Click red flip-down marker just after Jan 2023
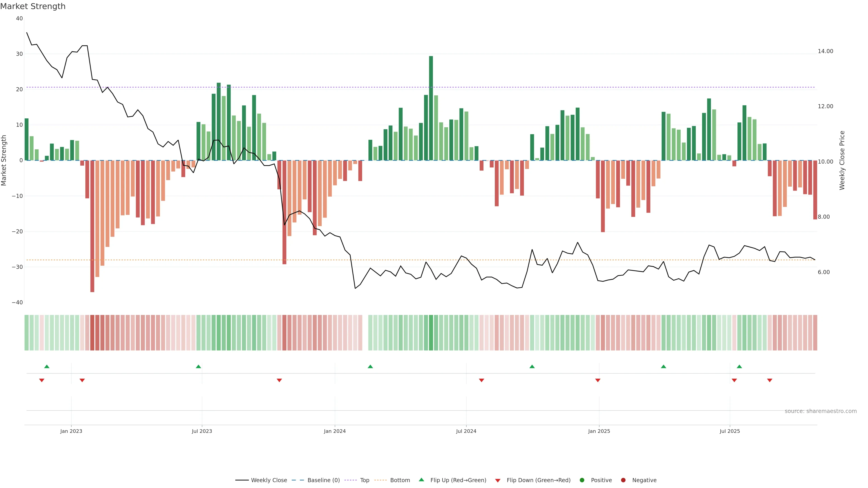Screen dimensions: 868x488 82,380
